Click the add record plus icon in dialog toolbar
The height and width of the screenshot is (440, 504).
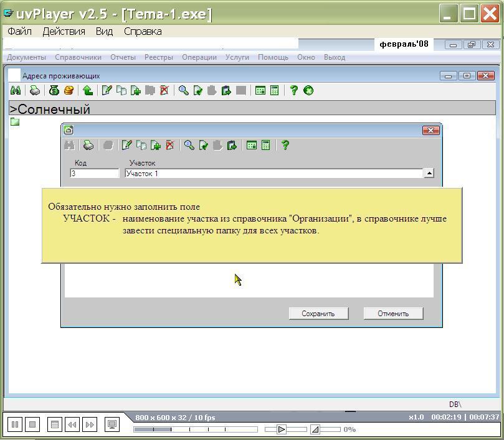click(x=156, y=146)
